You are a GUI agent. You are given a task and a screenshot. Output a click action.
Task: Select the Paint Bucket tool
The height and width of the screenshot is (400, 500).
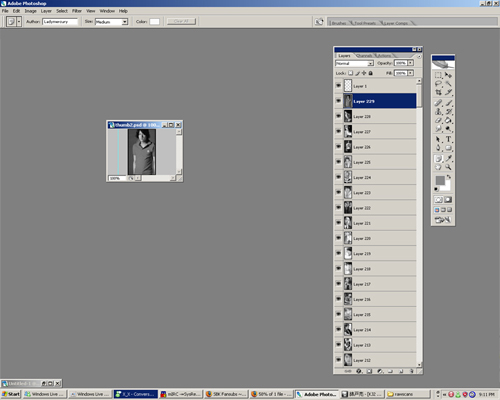(449, 120)
